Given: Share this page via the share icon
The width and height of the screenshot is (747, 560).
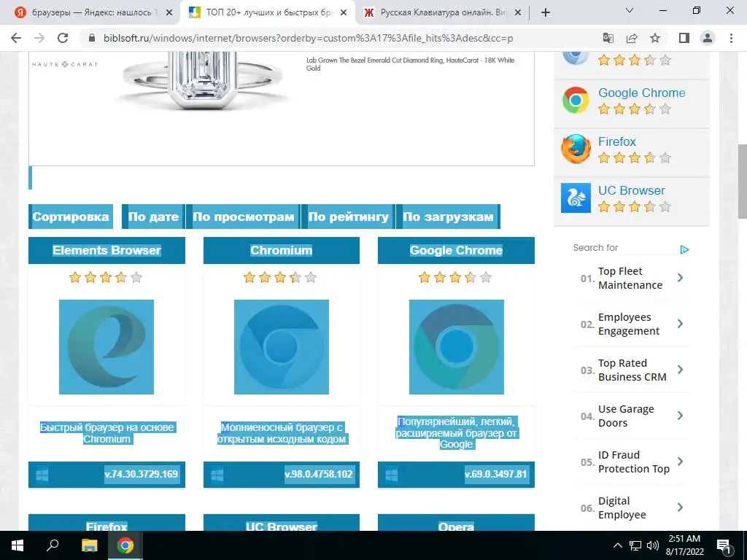Looking at the screenshot, I should (x=632, y=38).
